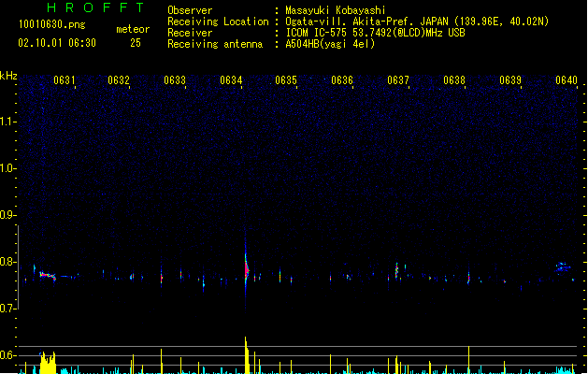Click the meteor echo cluster near 0637
Viewport: 588px width, 374px height.
(397, 271)
